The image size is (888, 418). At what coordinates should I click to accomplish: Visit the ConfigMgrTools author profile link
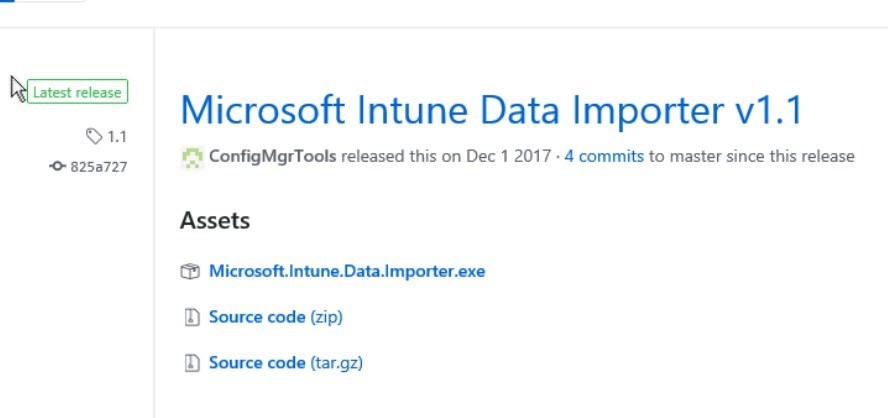tap(272, 156)
